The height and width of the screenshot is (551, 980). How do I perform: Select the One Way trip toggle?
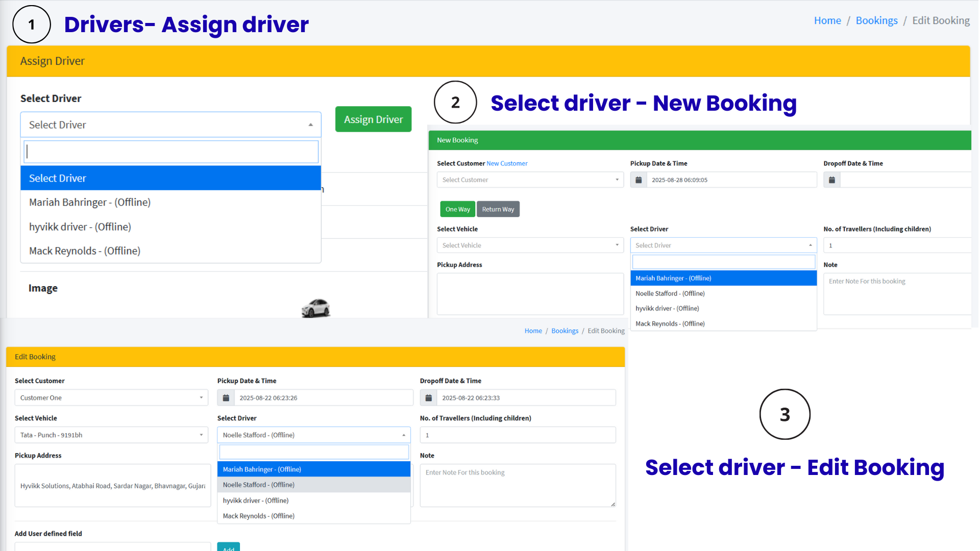pyautogui.click(x=457, y=209)
